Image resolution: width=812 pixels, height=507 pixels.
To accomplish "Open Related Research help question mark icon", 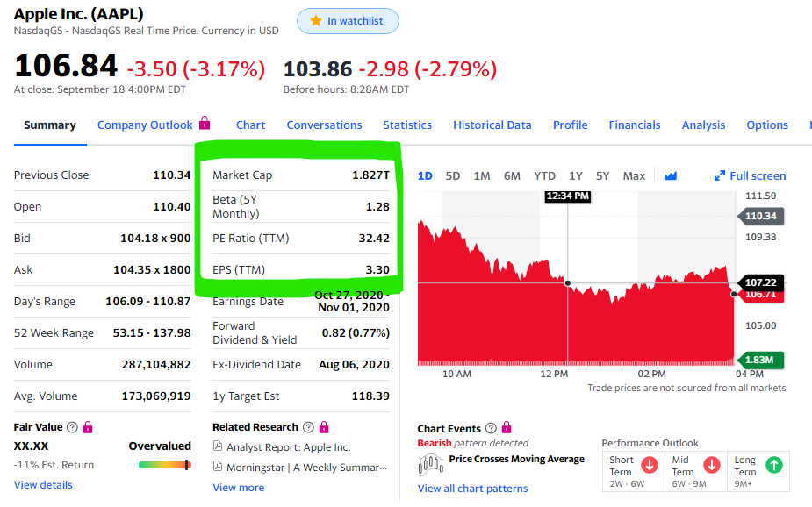I will point(308,427).
